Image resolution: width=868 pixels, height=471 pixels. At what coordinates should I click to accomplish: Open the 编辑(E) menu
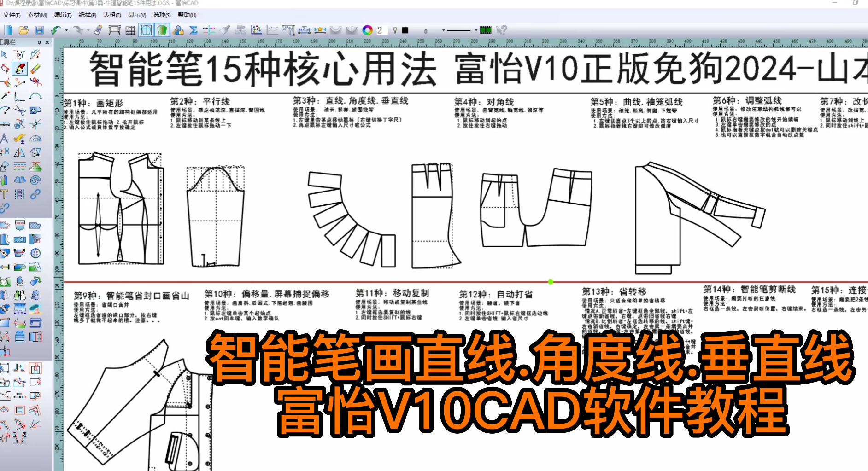click(x=63, y=15)
